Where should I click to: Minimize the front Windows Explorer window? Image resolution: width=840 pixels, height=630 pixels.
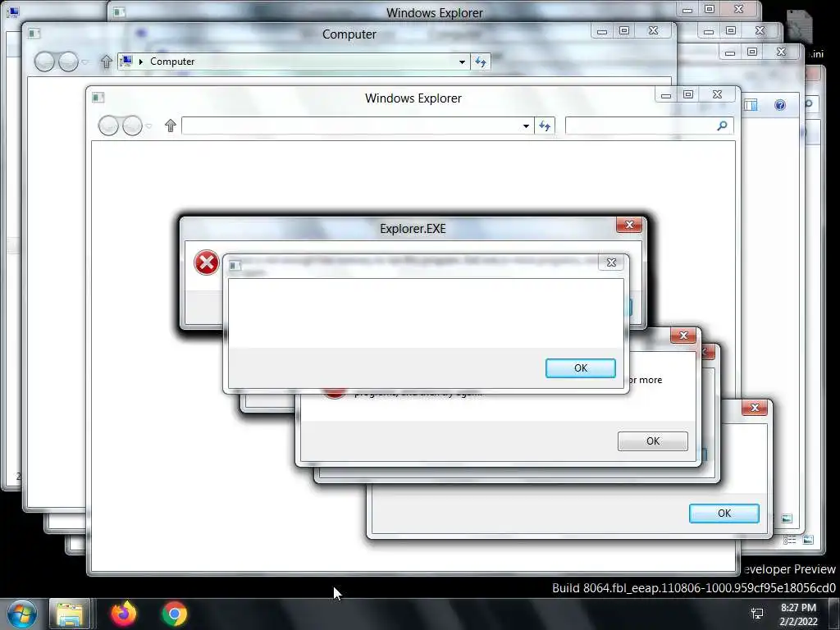tap(666, 95)
